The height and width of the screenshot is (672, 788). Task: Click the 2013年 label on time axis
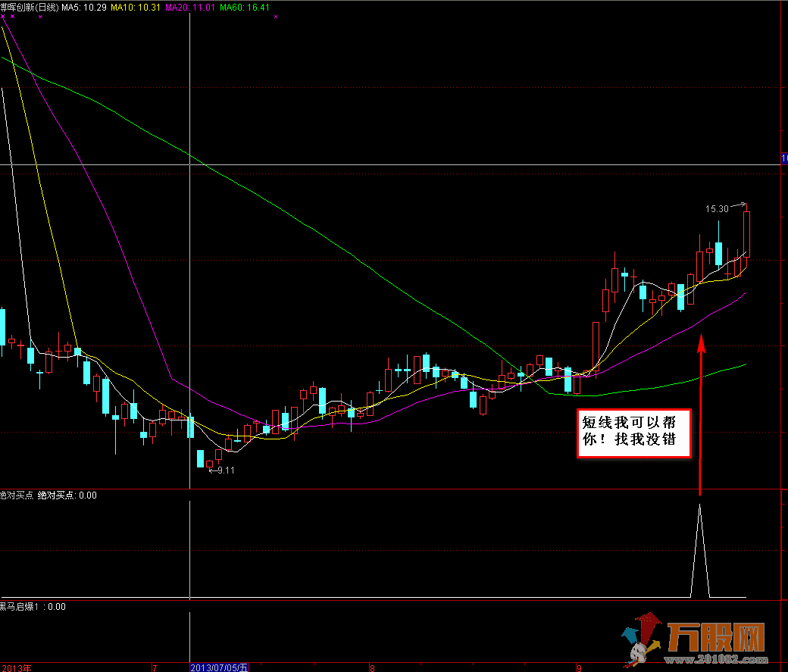16,668
